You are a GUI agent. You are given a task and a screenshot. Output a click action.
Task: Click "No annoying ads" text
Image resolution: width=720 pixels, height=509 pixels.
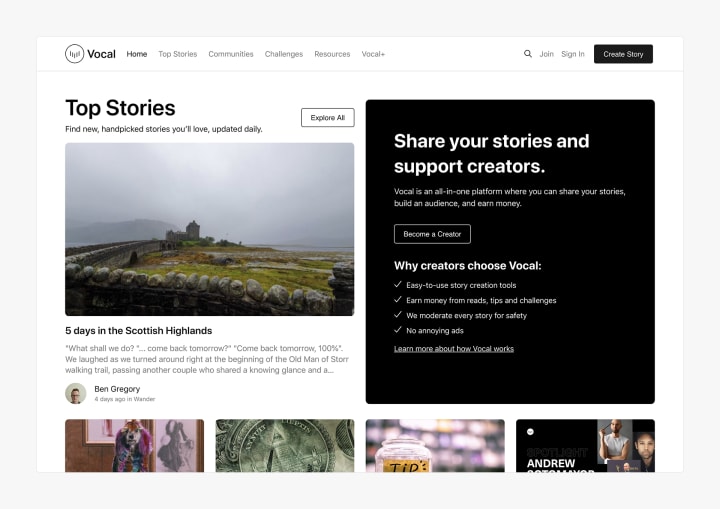pos(435,331)
